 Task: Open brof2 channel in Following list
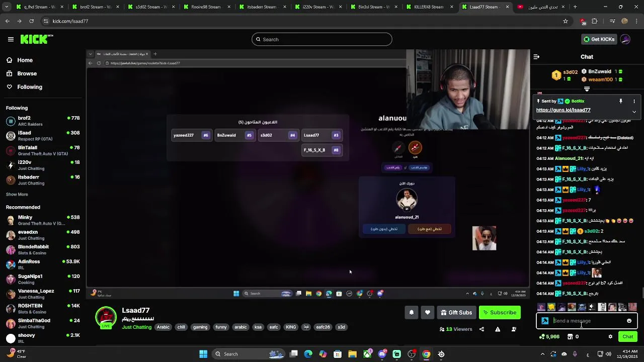coord(43,121)
